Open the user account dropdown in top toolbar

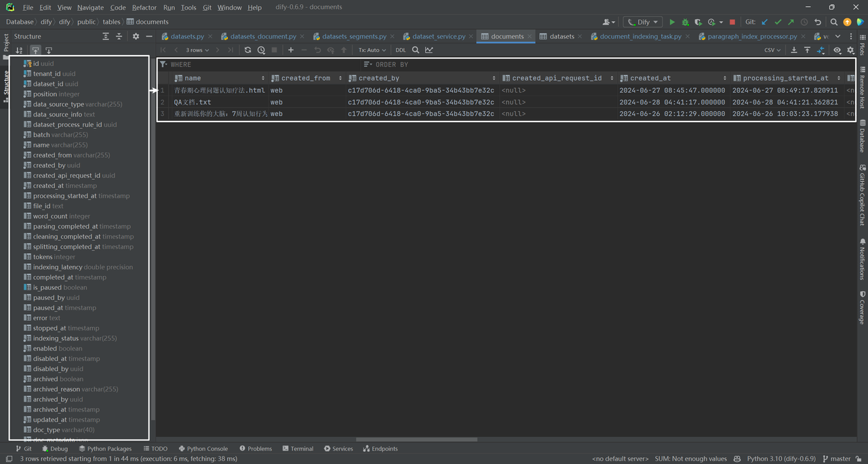[x=609, y=22]
